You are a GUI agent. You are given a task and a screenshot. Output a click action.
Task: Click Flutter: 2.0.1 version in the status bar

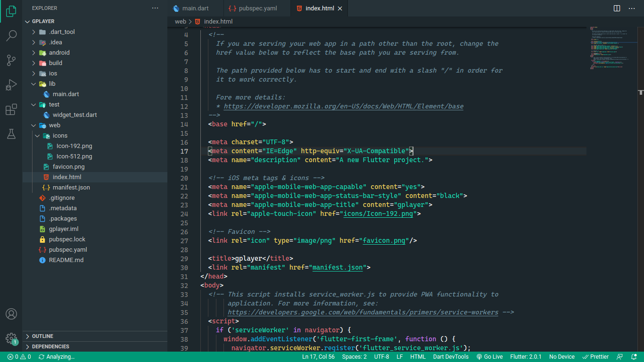point(526,357)
